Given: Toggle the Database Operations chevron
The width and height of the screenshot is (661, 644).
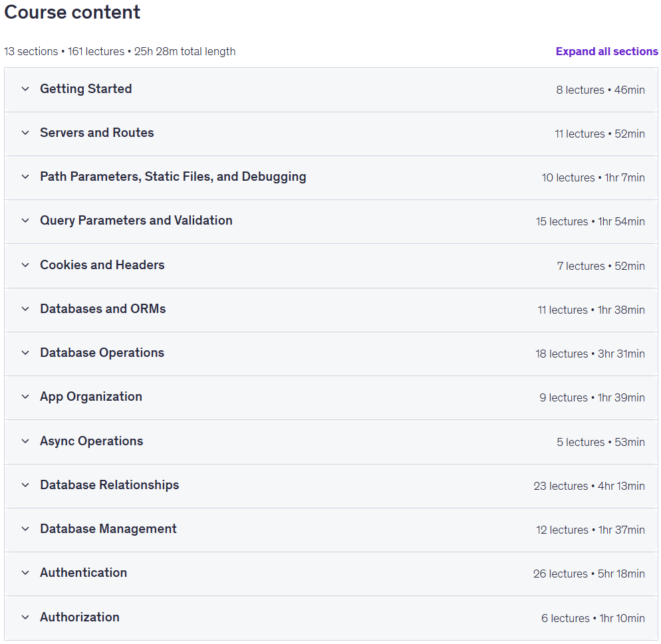Looking at the screenshot, I should [x=25, y=352].
